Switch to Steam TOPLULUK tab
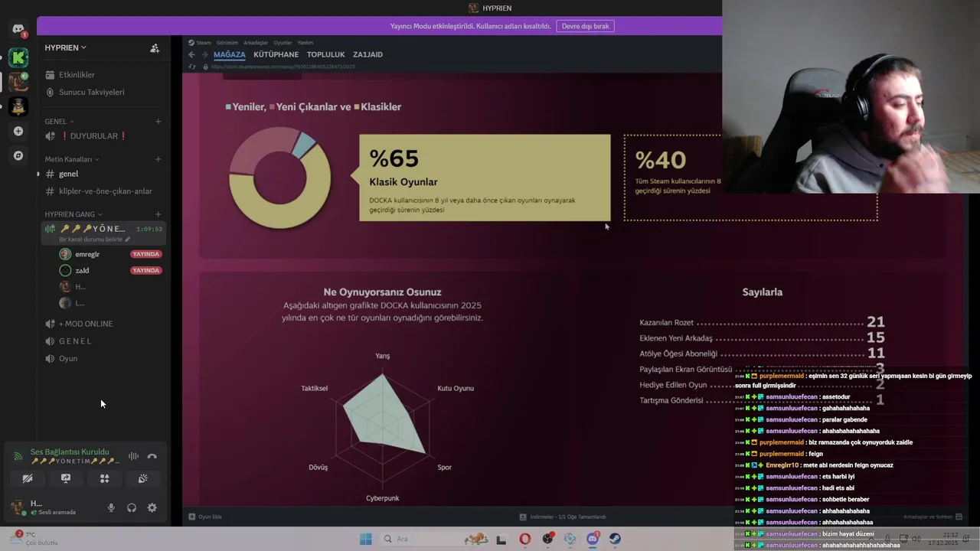The height and width of the screenshot is (551, 980). tap(326, 54)
